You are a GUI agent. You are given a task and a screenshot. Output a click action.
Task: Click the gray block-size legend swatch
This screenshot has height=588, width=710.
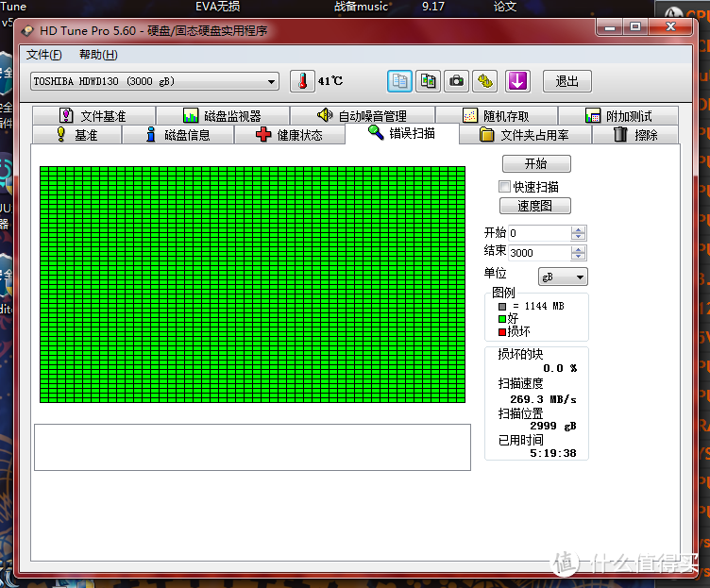(x=502, y=307)
